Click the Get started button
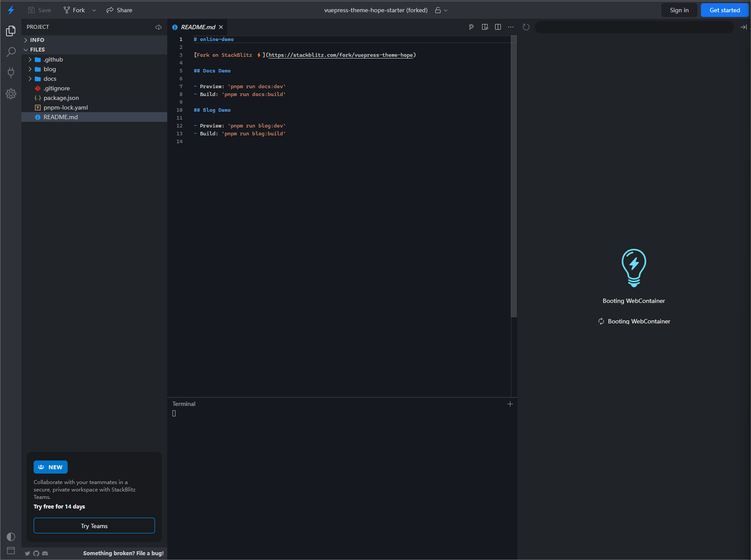 725,10
